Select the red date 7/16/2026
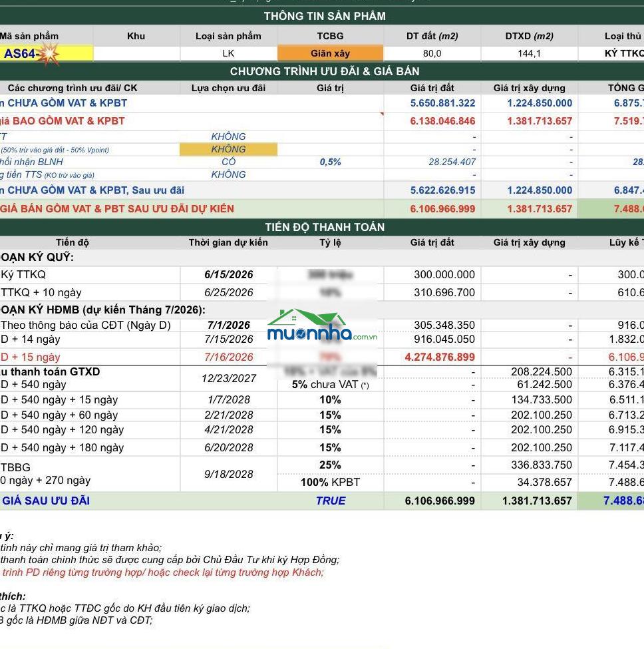The height and width of the screenshot is (649, 644). point(228,357)
